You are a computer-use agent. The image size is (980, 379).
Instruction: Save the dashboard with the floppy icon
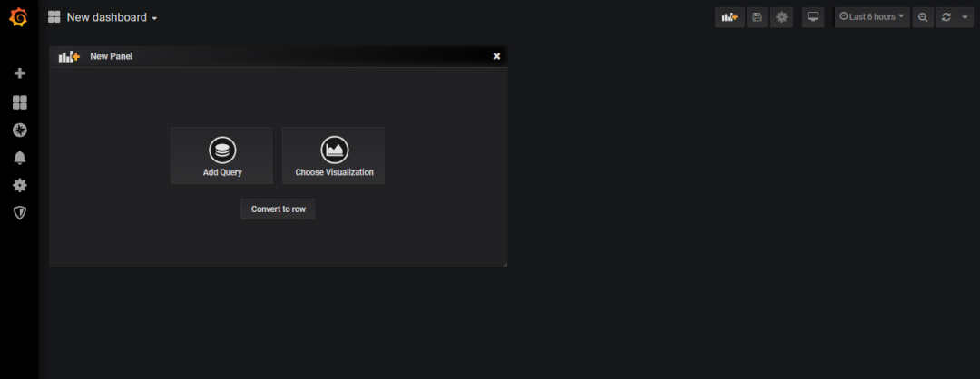(757, 17)
